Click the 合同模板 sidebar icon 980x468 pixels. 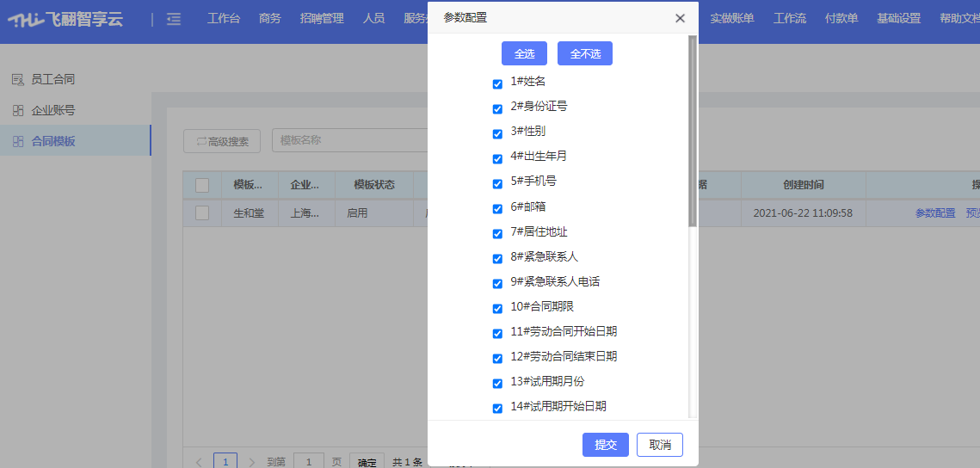(17, 141)
